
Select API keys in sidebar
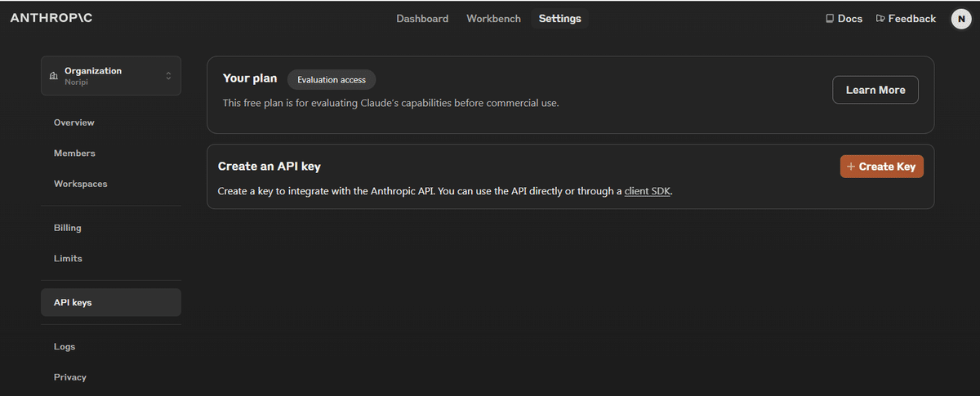[73, 302]
